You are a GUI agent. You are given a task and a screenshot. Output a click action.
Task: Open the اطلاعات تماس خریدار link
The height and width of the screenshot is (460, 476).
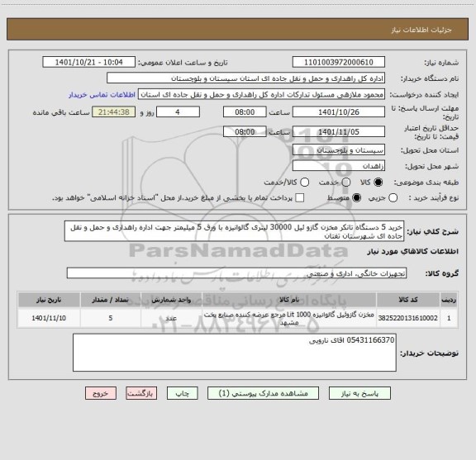pos(102,95)
